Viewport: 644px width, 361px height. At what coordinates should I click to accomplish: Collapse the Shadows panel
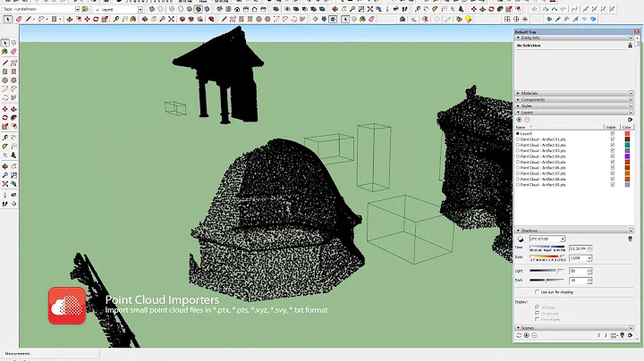point(518,231)
